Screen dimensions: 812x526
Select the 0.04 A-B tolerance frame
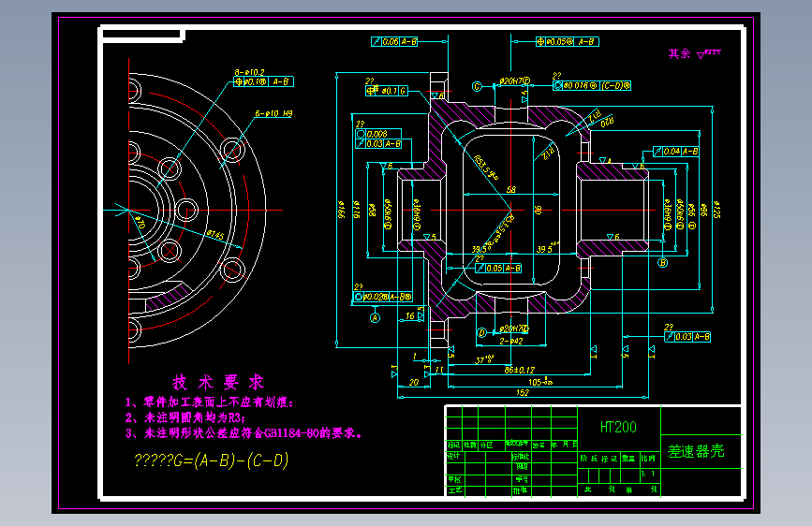[x=676, y=152]
